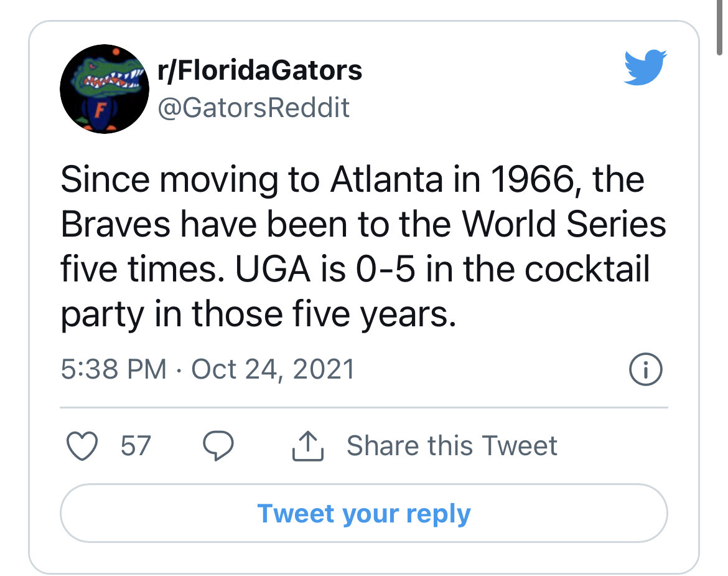728x576 pixels.
Task: Like the tweet with the heart icon
Action: click(82, 446)
